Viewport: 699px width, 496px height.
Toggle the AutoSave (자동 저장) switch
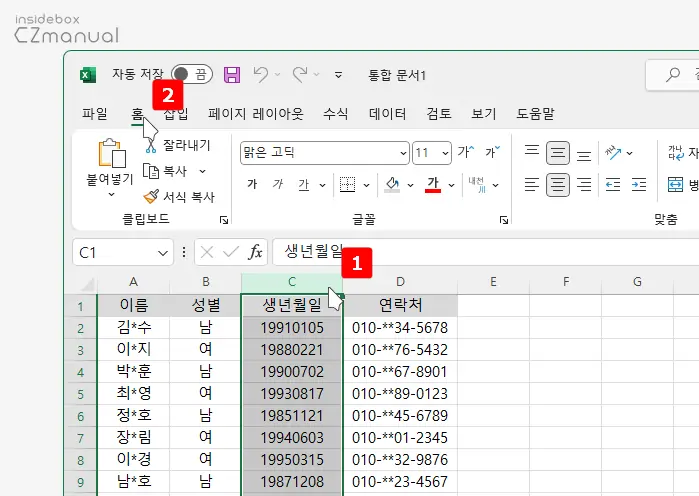[192, 74]
